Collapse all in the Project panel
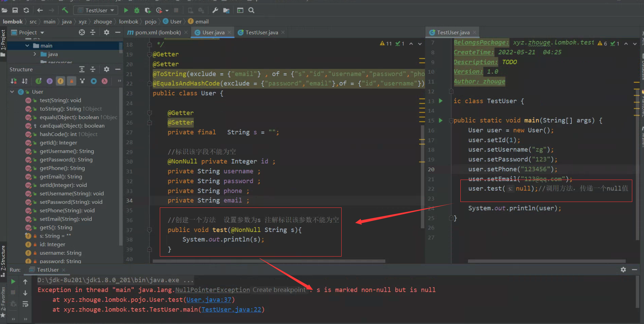The image size is (644, 324). [93, 32]
